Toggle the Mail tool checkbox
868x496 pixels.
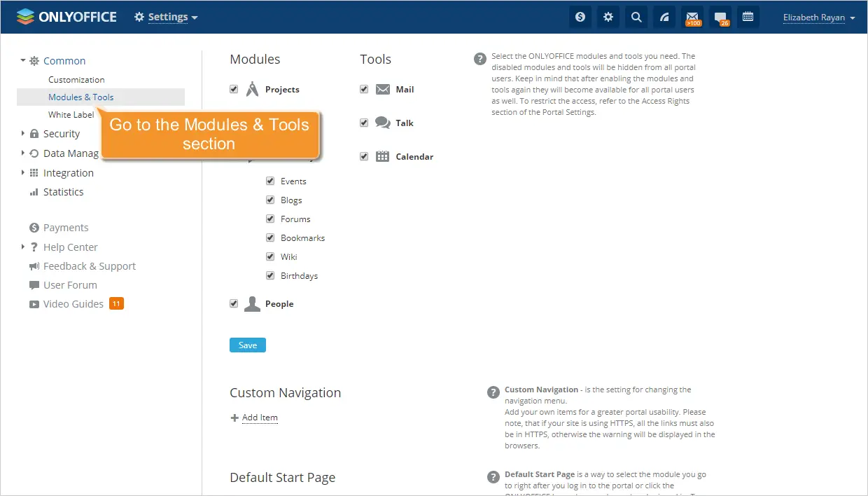[x=364, y=89]
